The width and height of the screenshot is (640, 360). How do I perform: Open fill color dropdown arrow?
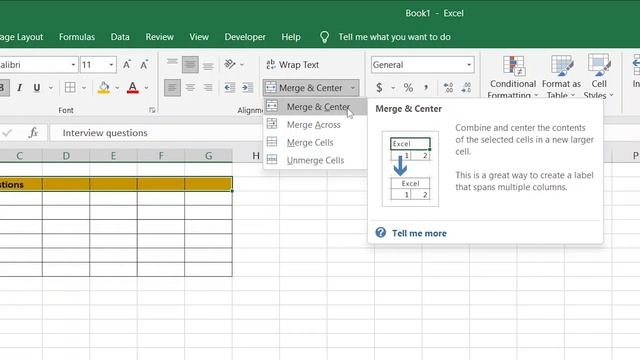click(117, 88)
